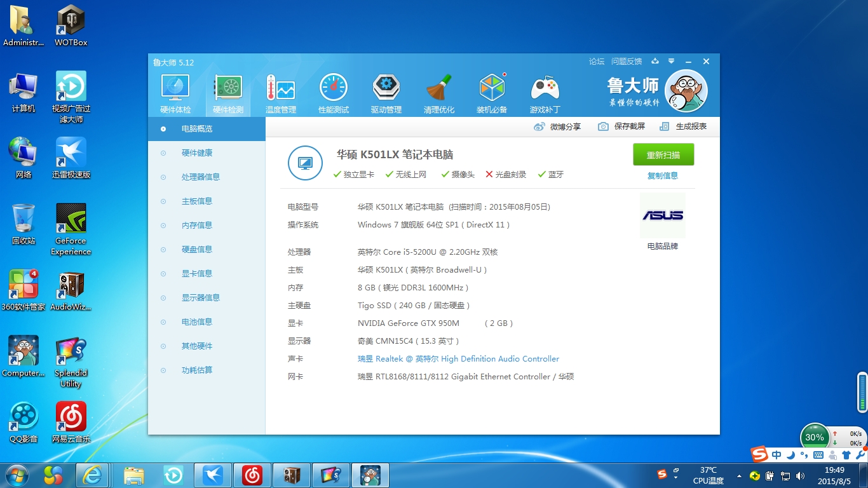This screenshot has height=488, width=868.
Task: Click the 复制信息 copy info link
Action: (x=663, y=176)
